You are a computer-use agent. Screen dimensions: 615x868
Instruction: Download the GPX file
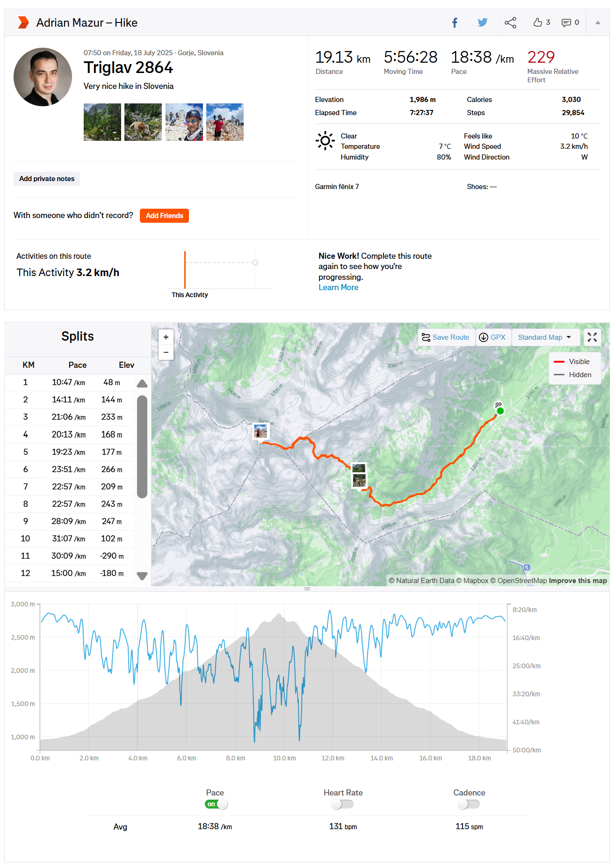coord(493,337)
